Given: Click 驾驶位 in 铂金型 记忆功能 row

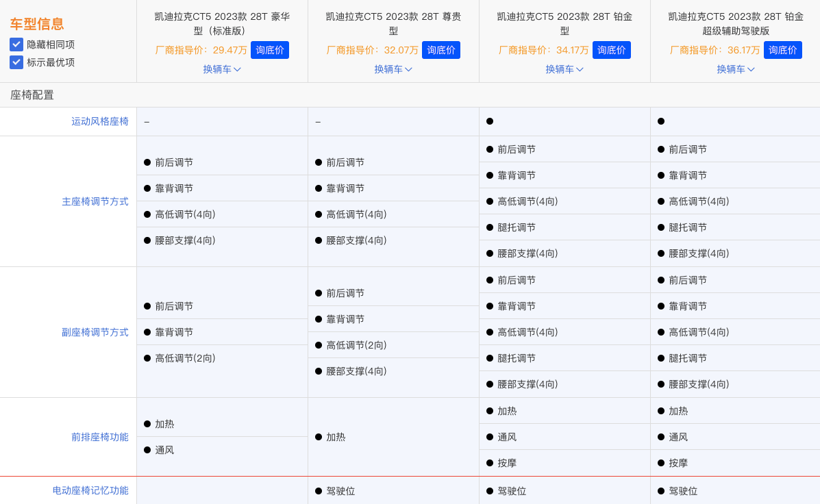Looking at the screenshot, I should (512, 491).
